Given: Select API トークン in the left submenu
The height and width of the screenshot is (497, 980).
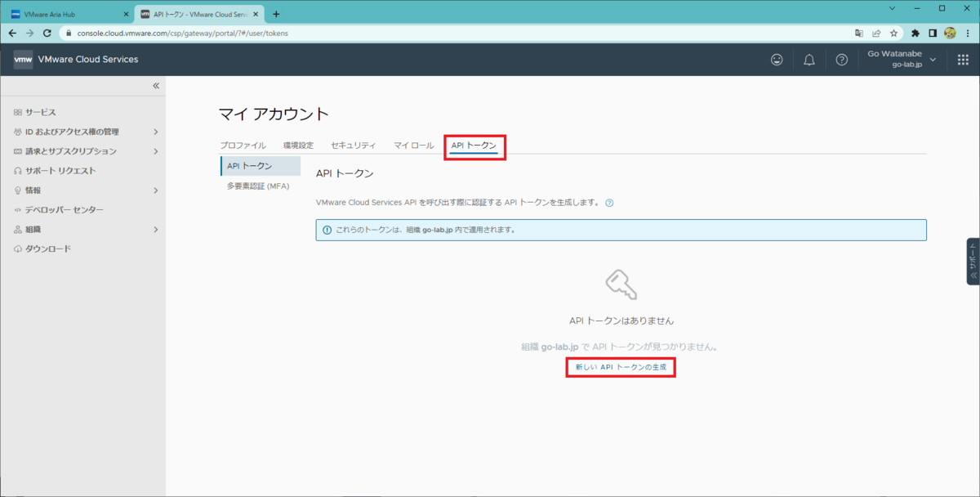Looking at the screenshot, I should pos(261,166).
